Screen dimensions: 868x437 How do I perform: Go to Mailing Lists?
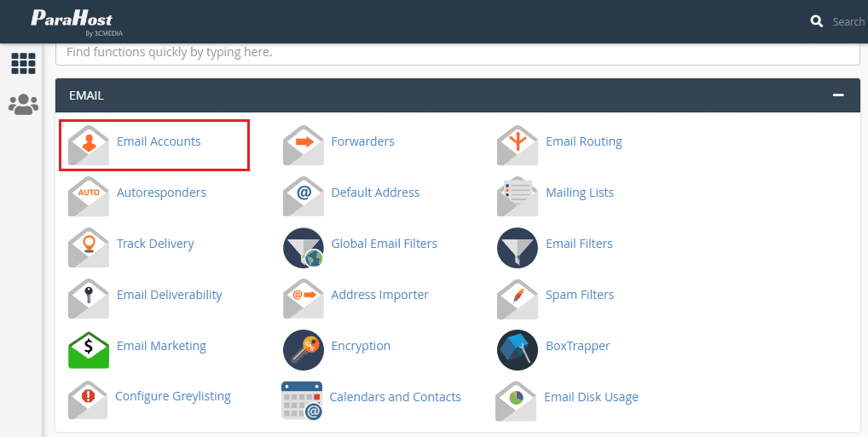[x=579, y=193]
